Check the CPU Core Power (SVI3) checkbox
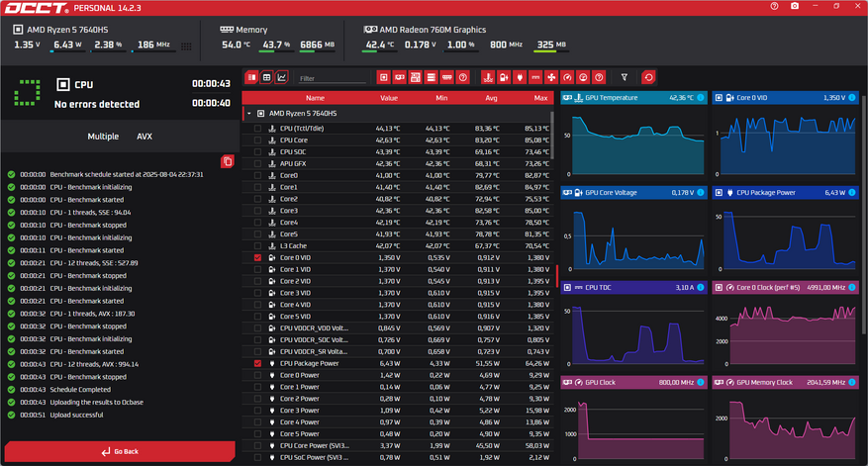Viewport: 868px width, 466px height. (x=257, y=446)
